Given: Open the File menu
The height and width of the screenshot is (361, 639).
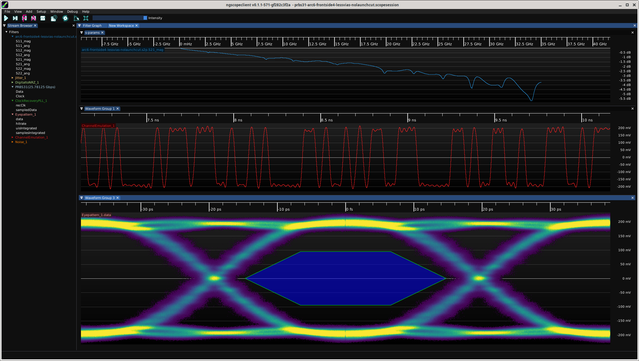Looking at the screenshot, I should tap(7, 11).
